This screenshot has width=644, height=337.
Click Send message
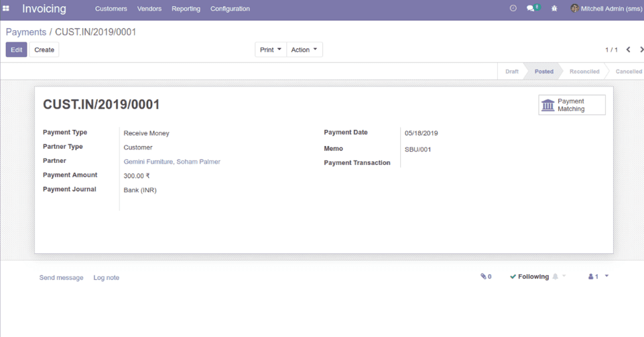tap(61, 277)
